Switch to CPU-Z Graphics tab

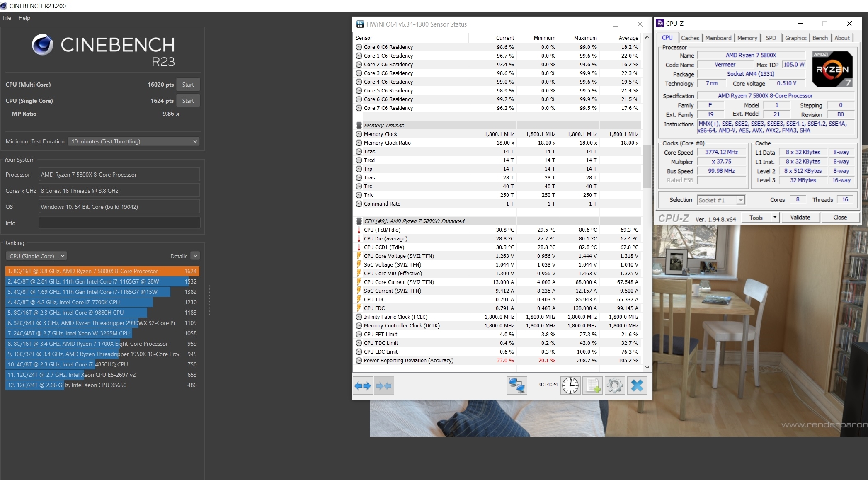[796, 38]
